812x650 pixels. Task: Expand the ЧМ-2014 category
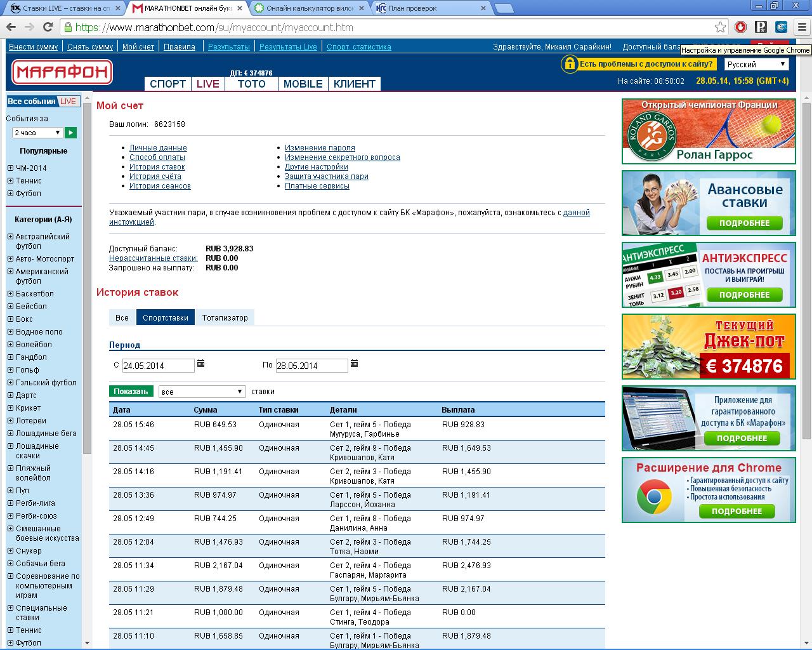coord(10,168)
